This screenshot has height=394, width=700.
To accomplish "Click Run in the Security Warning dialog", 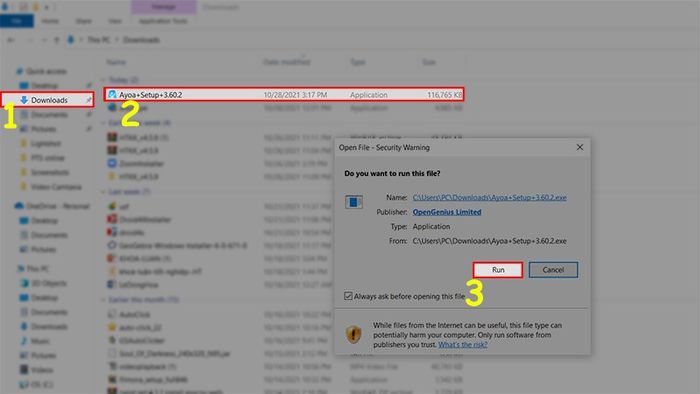I will coord(498,270).
